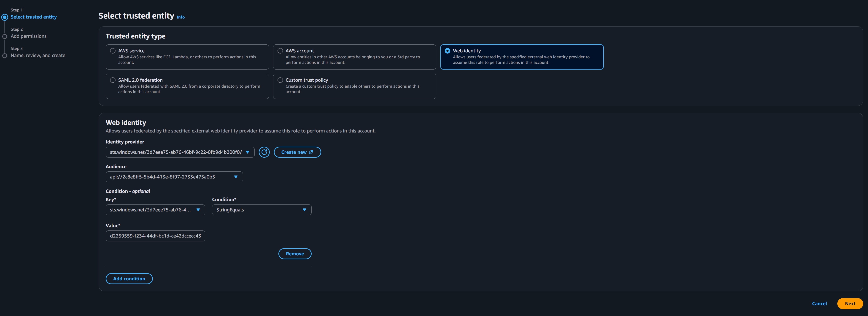
Task: Click the Audience field label
Action: [x=116, y=166]
